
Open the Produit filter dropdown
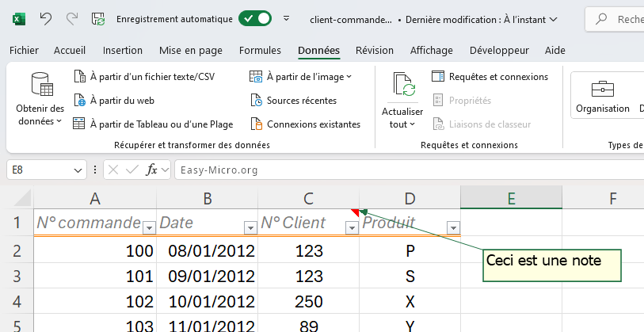(x=453, y=227)
